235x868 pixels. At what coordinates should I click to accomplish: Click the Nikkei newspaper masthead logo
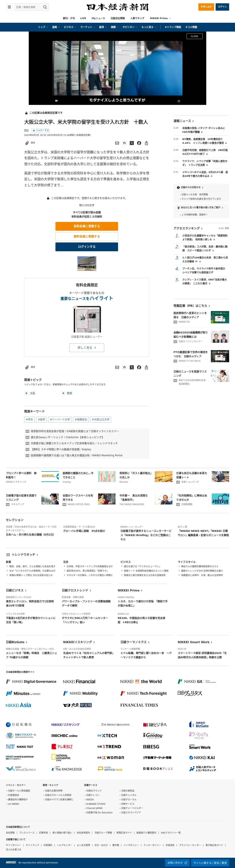(117, 7)
